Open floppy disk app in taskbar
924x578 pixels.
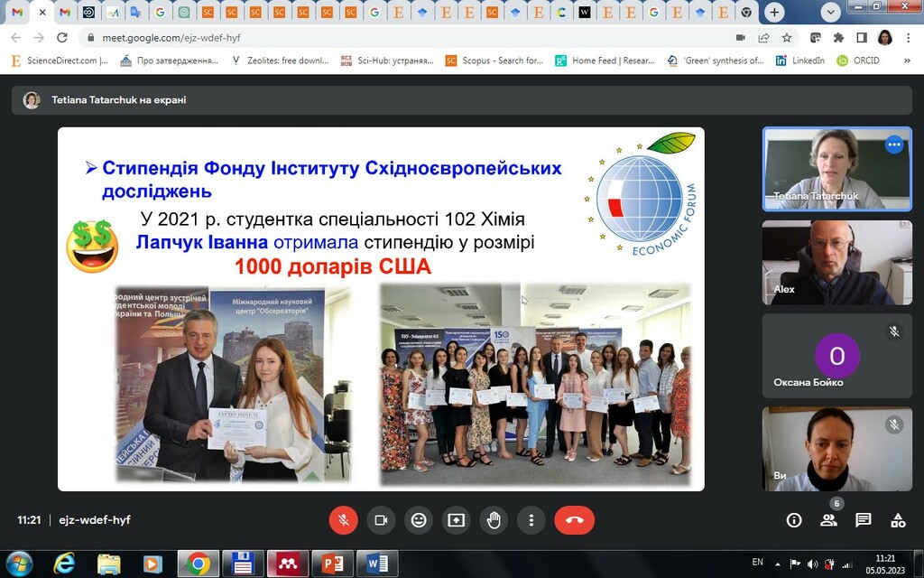point(242,564)
